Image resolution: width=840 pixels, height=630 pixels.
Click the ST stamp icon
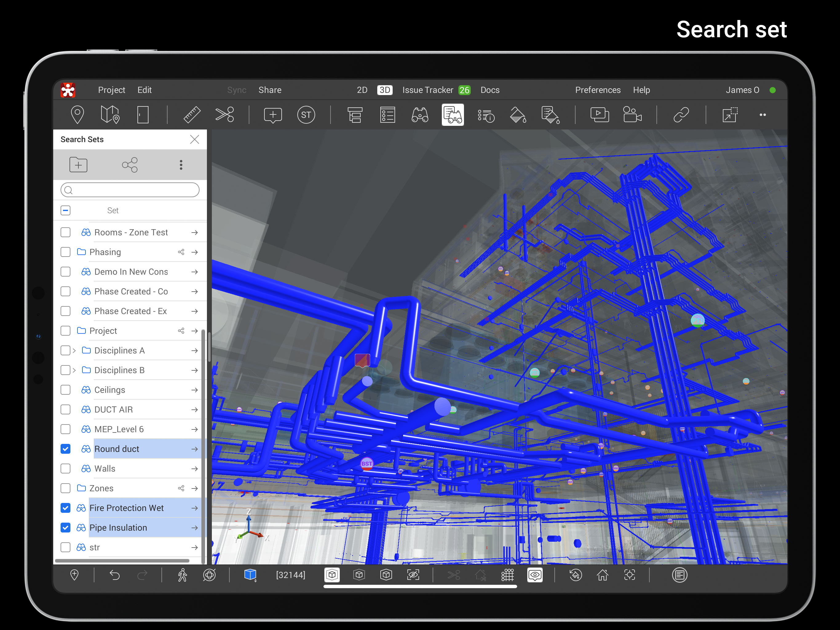coord(306,115)
